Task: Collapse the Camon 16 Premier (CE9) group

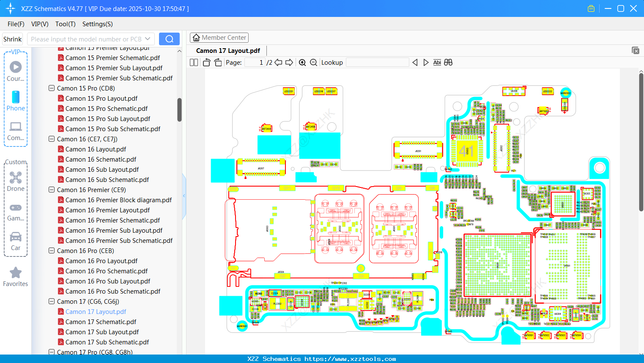Action: [x=52, y=190]
